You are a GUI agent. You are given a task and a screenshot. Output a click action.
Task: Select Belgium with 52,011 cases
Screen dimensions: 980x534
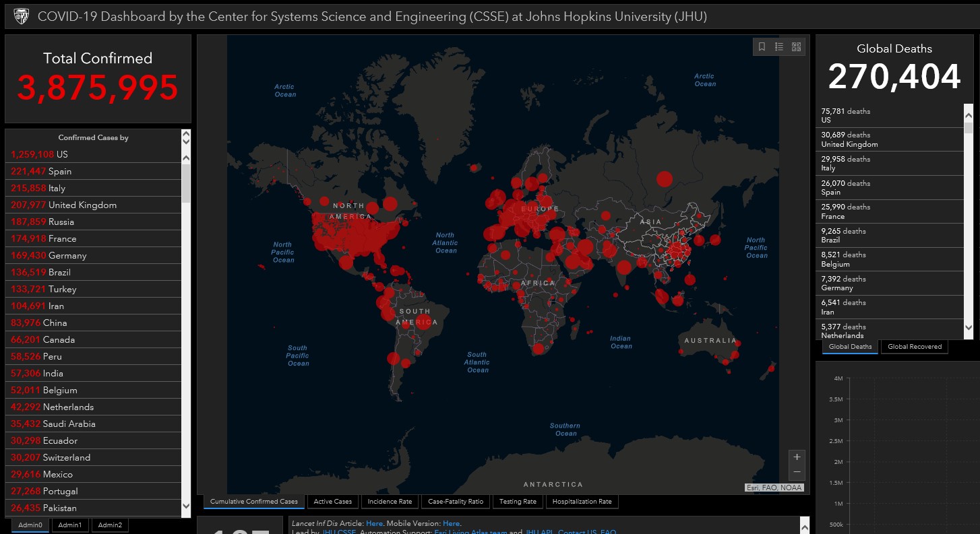point(93,390)
